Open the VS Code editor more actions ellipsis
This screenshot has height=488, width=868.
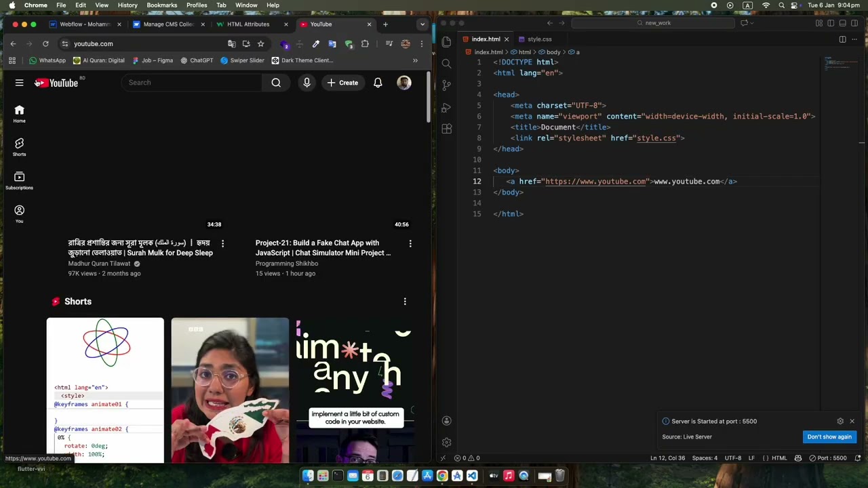854,39
